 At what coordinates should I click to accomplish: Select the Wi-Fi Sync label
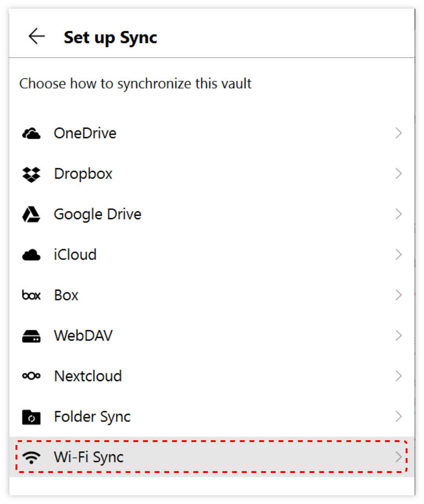click(x=89, y=458)
